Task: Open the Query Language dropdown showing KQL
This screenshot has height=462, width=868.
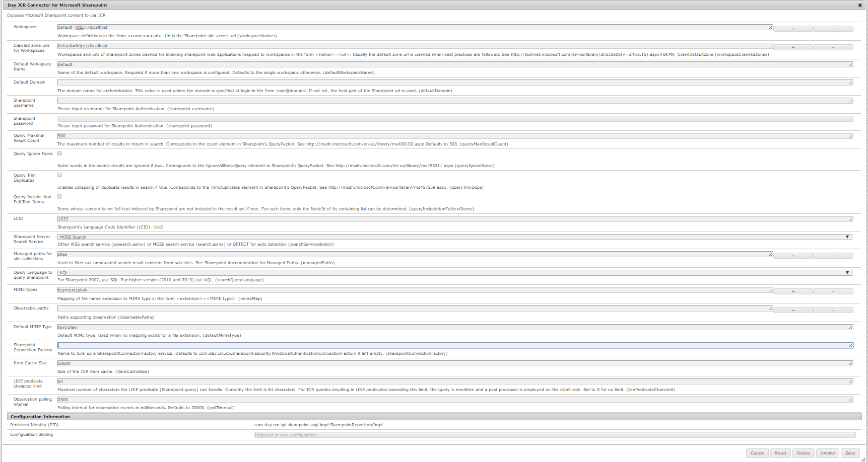Action: (x=455, y=273)
